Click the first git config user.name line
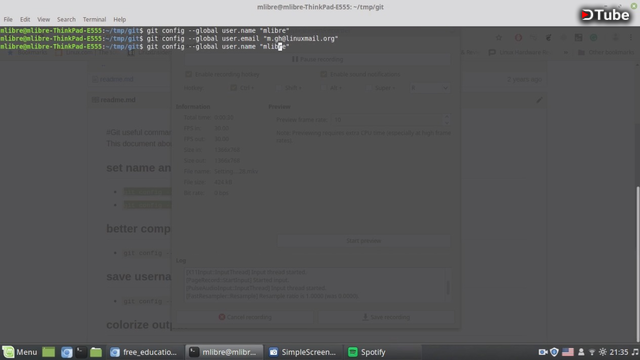Viewport: 640px width, 360px height. (x=144, y=31)
